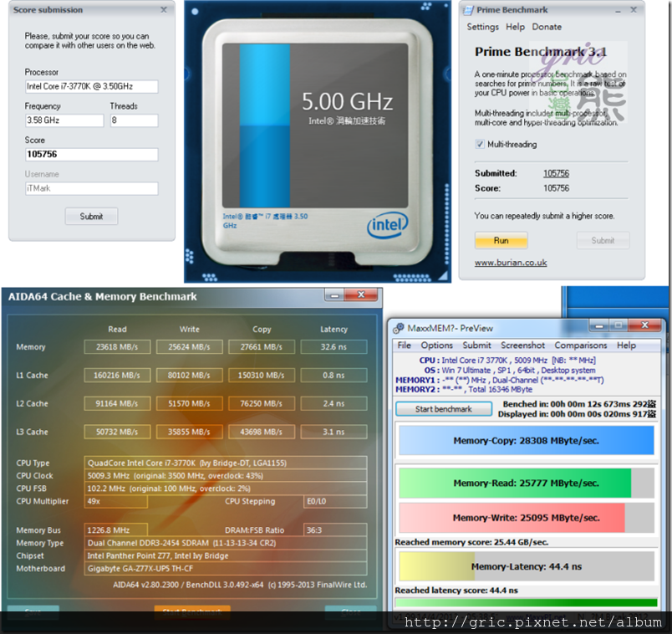Click L1 Cache Write value 80102 MB/s

pos(190,375)
